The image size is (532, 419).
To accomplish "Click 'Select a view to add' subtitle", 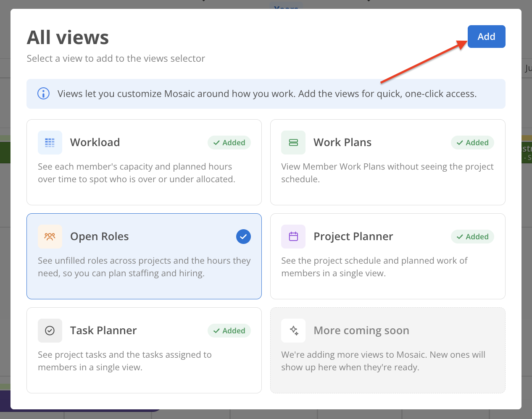I will pos(116,58).
